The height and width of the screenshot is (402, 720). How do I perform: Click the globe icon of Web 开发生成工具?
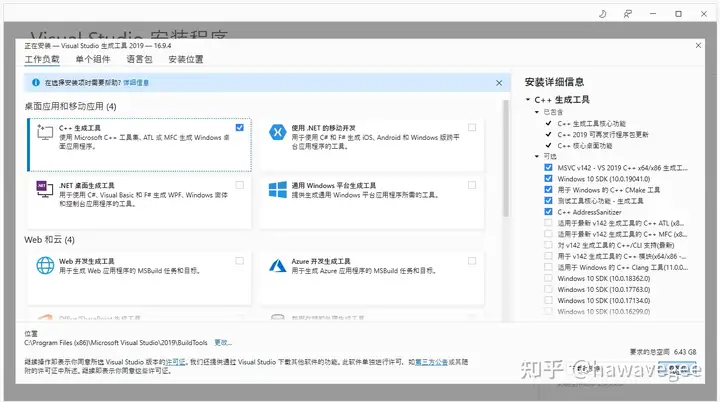tap(45, 265)
